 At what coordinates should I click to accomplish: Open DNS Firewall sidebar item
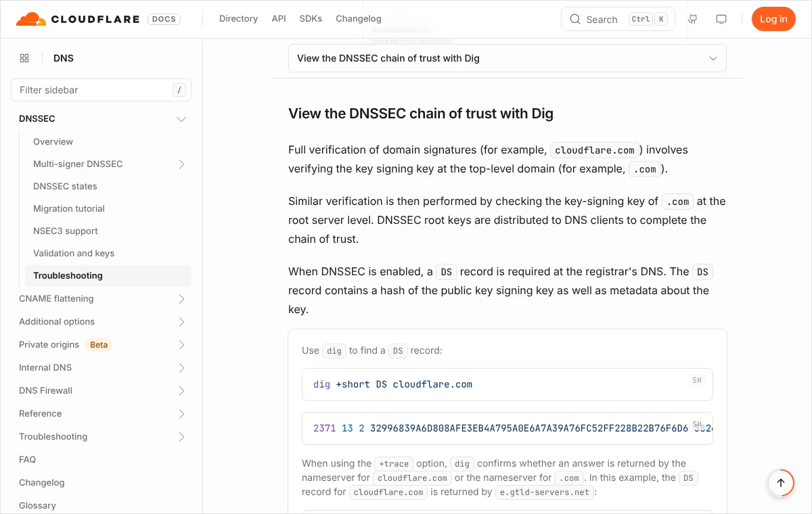(x=45, y=390)
